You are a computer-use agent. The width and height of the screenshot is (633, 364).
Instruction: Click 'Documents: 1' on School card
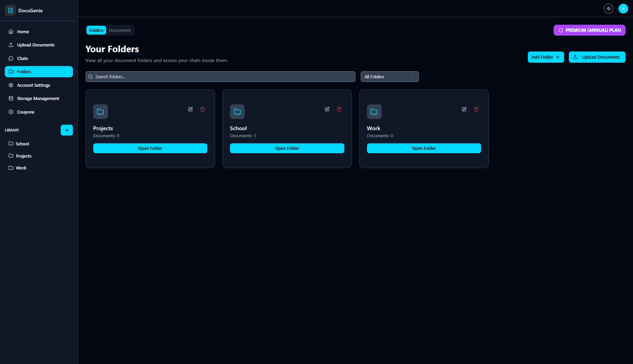pos(243,136)
